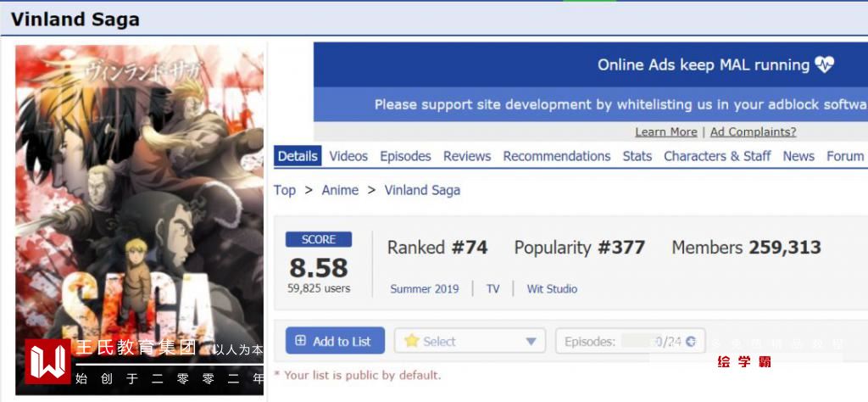This screenshot has width=868, height=402.
Task: Click the Add to List button
Action: pos(335,341)
